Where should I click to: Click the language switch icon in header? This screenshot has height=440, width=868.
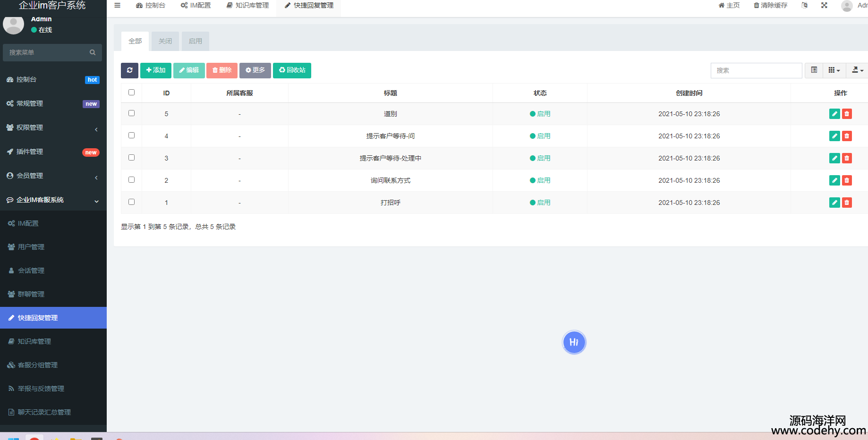804,6
